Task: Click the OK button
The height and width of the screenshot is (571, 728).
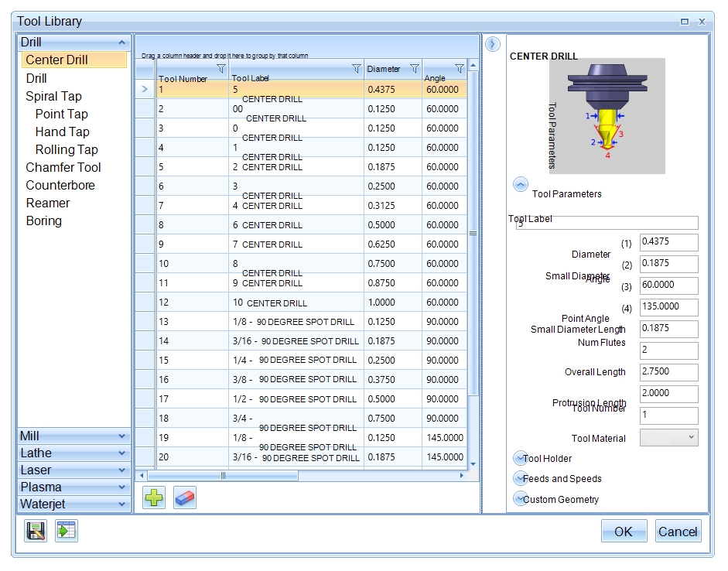Action: [624, 532]
